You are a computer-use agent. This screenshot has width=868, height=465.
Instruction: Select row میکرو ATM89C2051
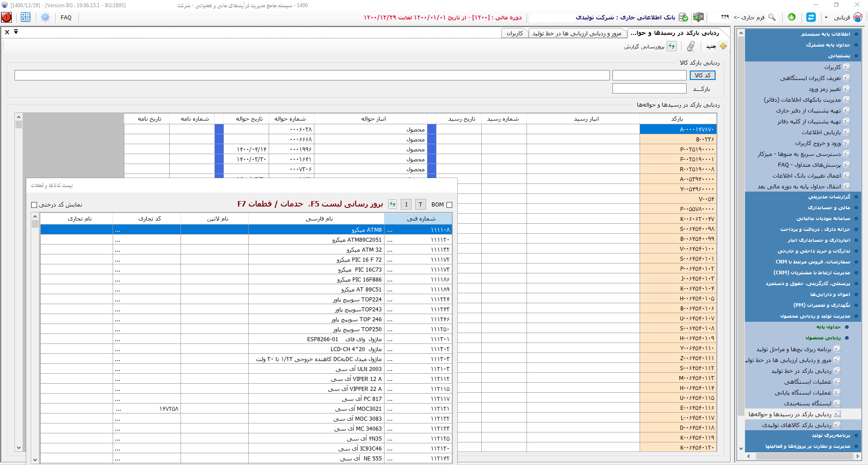(246, 240)
